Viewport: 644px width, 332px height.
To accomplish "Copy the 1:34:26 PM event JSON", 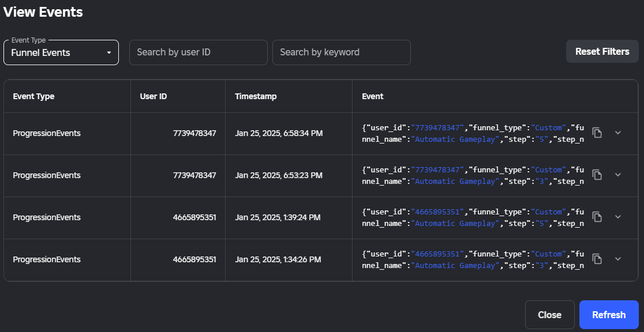I will tap(597, 259).
